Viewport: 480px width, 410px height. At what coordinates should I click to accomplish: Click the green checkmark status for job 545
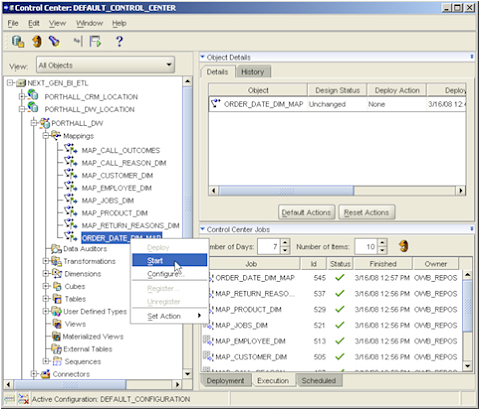tap(340, 277)
